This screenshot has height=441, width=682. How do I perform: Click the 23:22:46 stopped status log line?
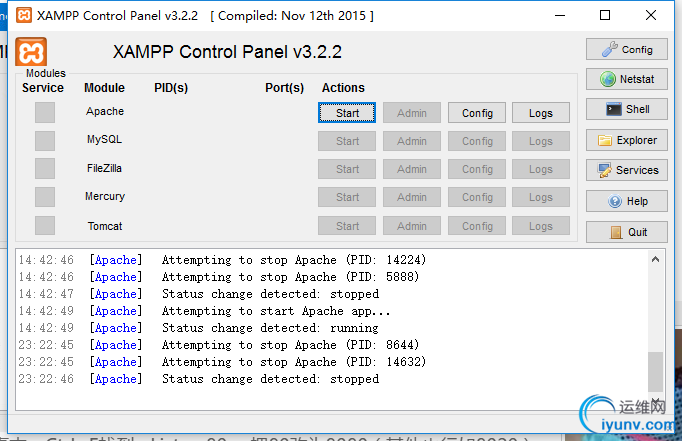tap(198, 379)
